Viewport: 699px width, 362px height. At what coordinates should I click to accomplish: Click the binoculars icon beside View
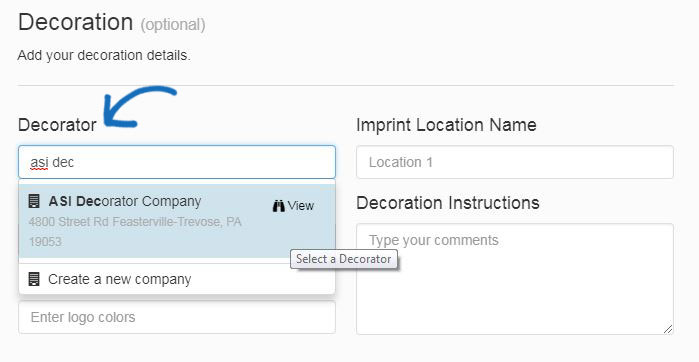coord(279,206)
